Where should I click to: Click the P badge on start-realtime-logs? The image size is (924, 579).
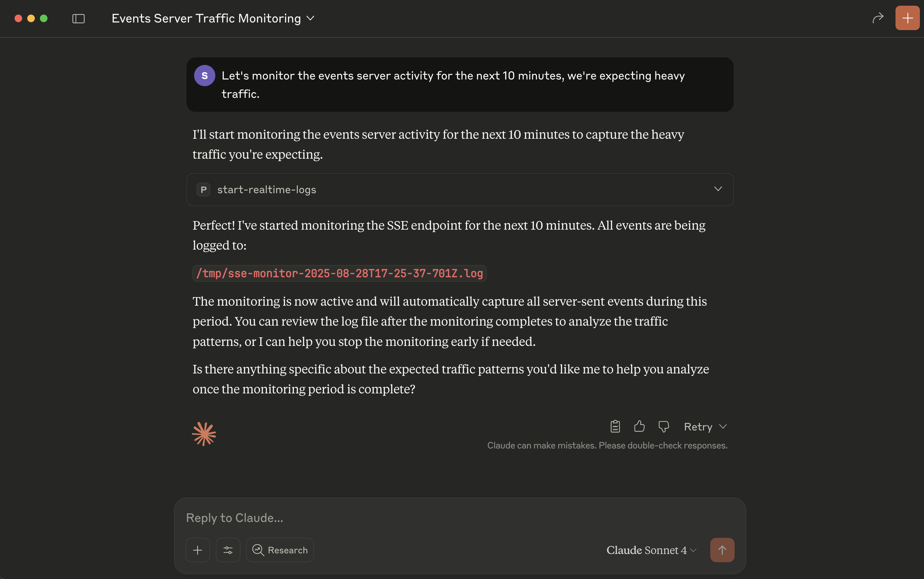pos(203,189)
